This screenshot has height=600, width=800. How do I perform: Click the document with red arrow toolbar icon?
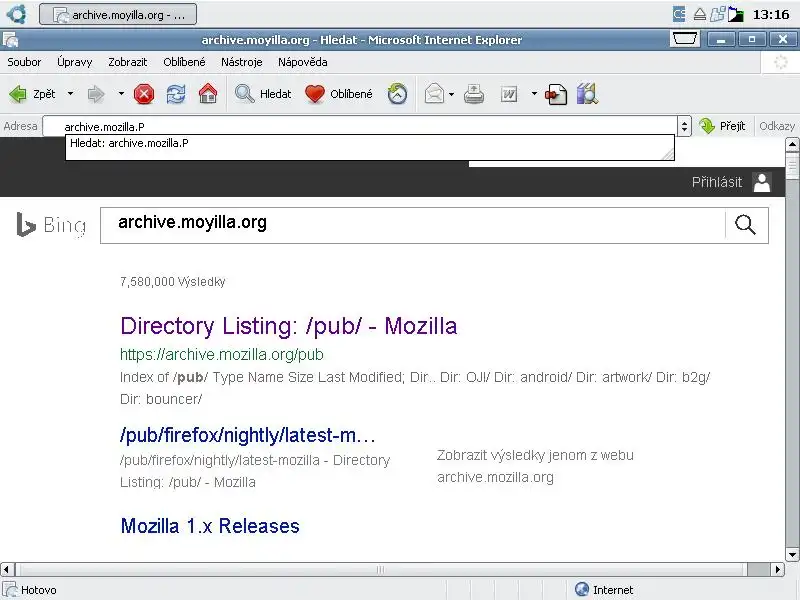556,94
